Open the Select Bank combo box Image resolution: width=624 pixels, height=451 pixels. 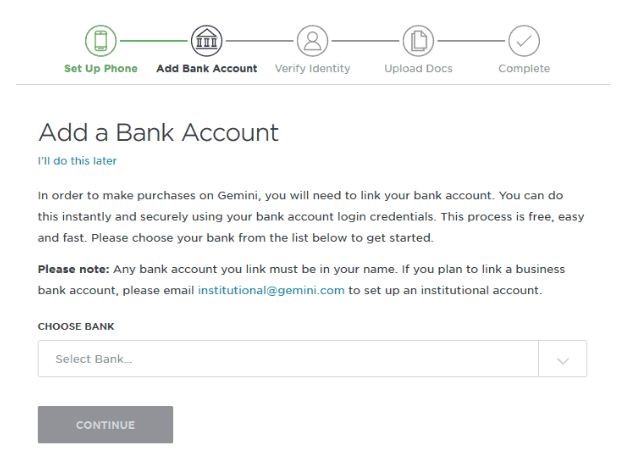pos(312,359)
